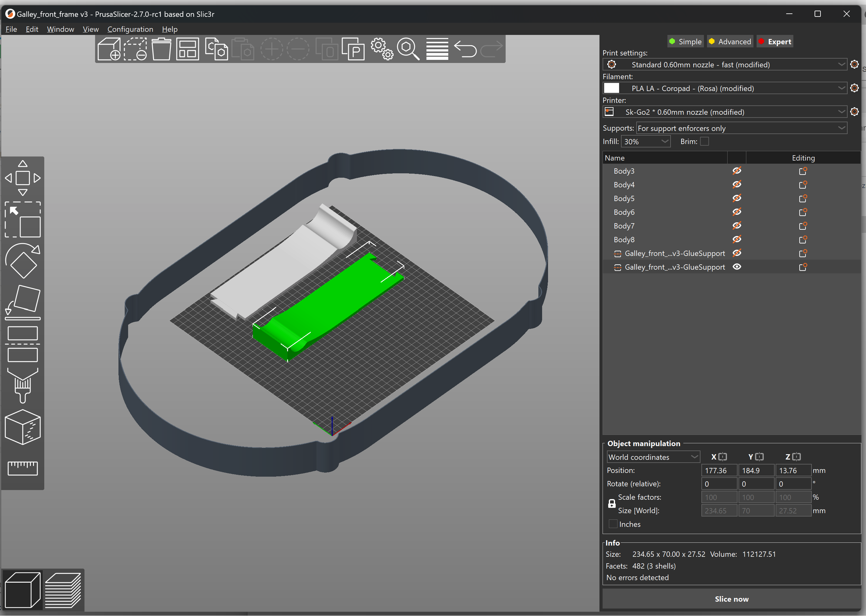The height and width of the screenshot is (616, 866).
Task: Enable the Inches checkbox
Action: pyautogui.click(x=613, y=524)
